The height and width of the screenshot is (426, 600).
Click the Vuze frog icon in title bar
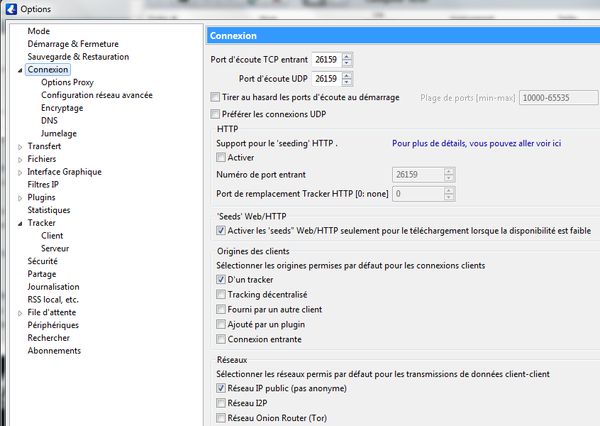coord(11,9)
